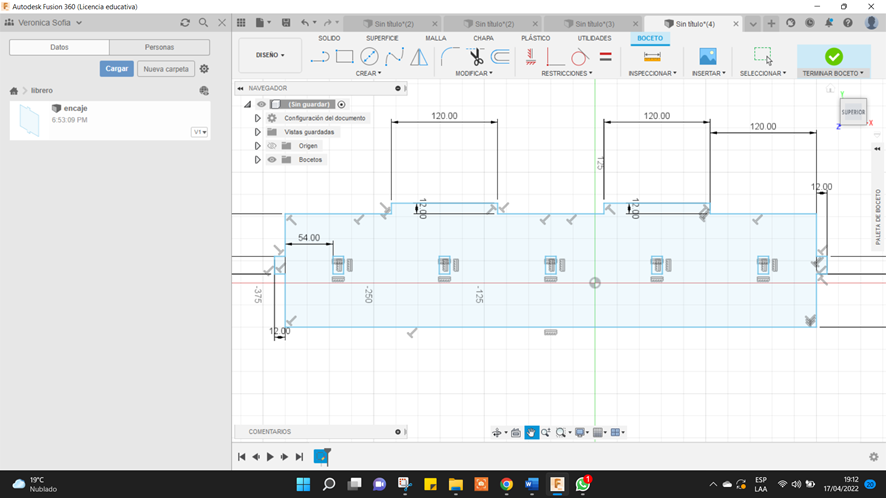Click the Save icon in toolbar
This screenshot has width=886, height=498.
pos(286,23)
